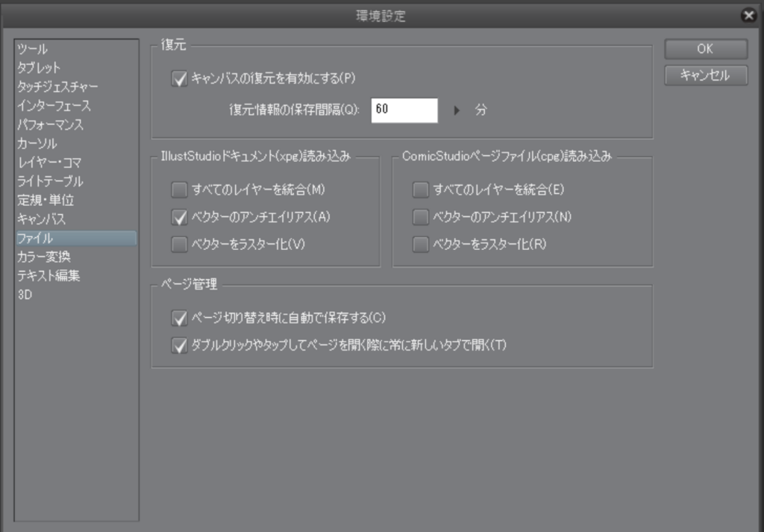The image size is (764, 532).
Task: Select the ファイル category
Action: (x=76, y=238)
